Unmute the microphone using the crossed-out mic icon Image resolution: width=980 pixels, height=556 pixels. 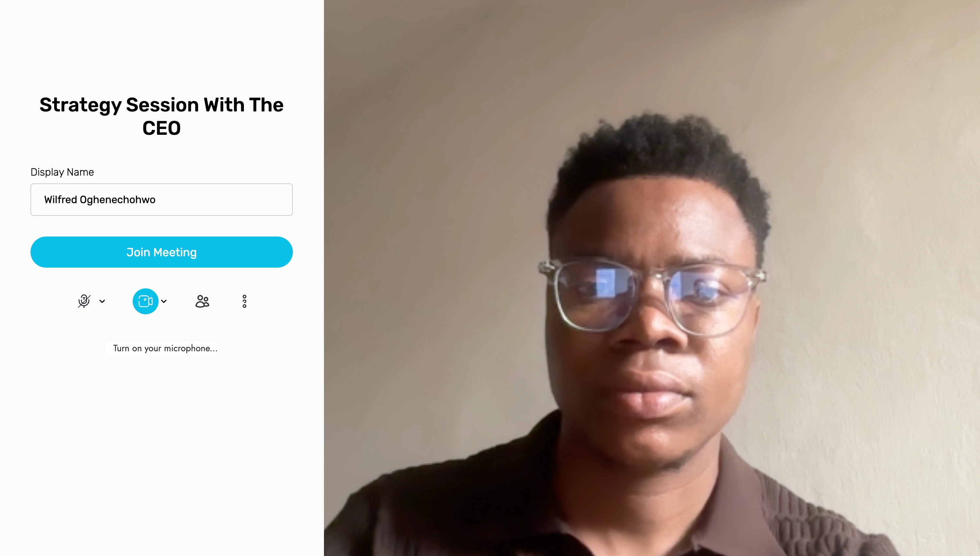84,301
